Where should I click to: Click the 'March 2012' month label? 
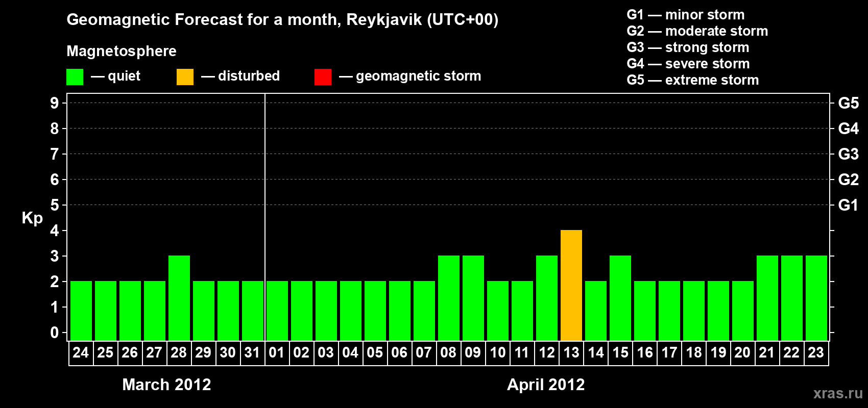(x=166, y=385)
